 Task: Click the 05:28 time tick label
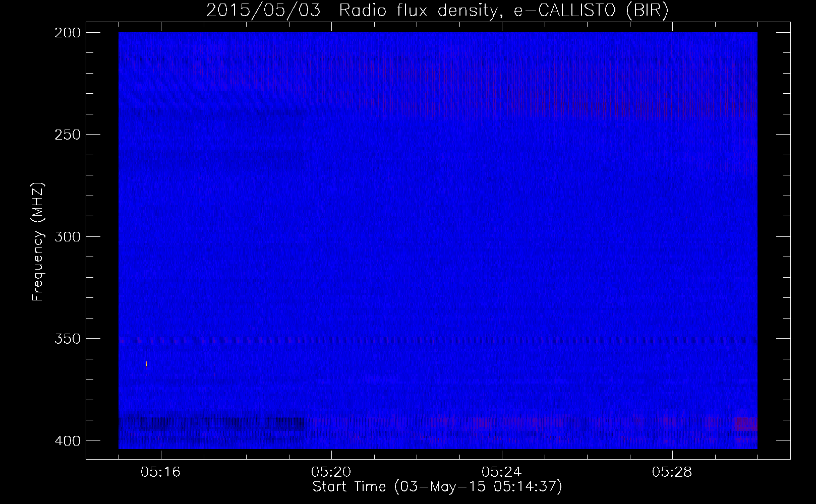click(672, 472)
